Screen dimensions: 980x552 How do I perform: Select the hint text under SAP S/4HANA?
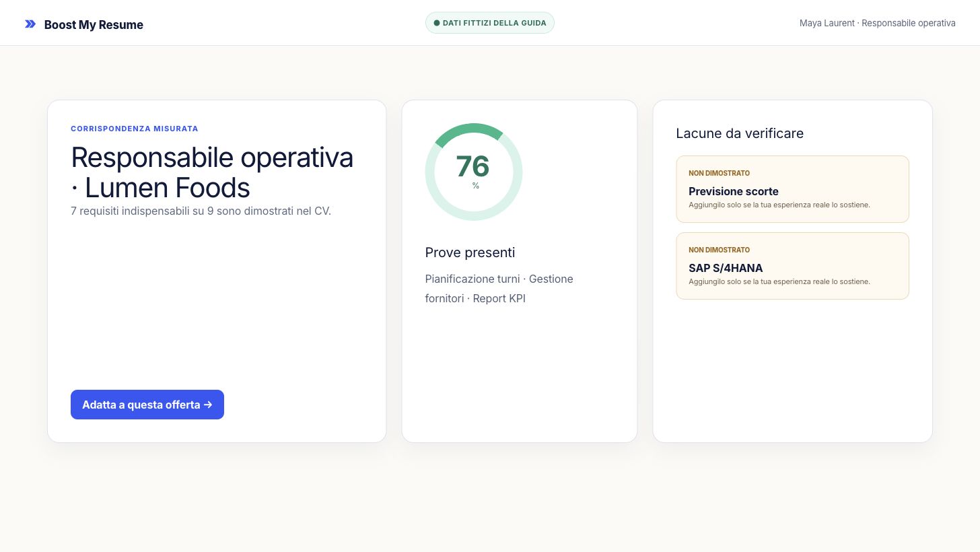tap(779, 281)
